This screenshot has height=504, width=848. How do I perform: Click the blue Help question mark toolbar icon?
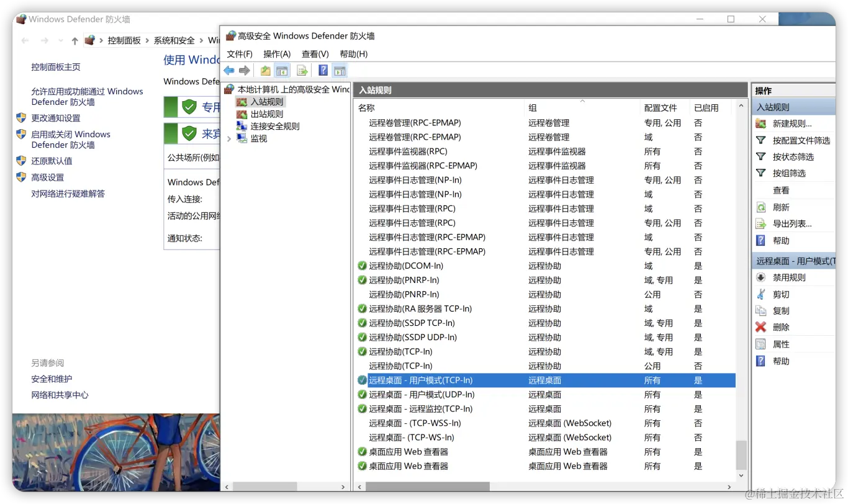tap(323, 70)
